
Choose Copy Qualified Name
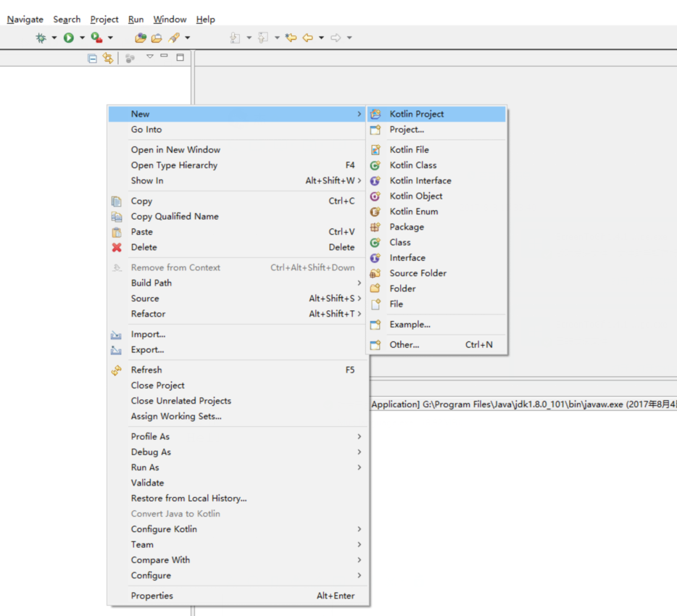[237, 217]
